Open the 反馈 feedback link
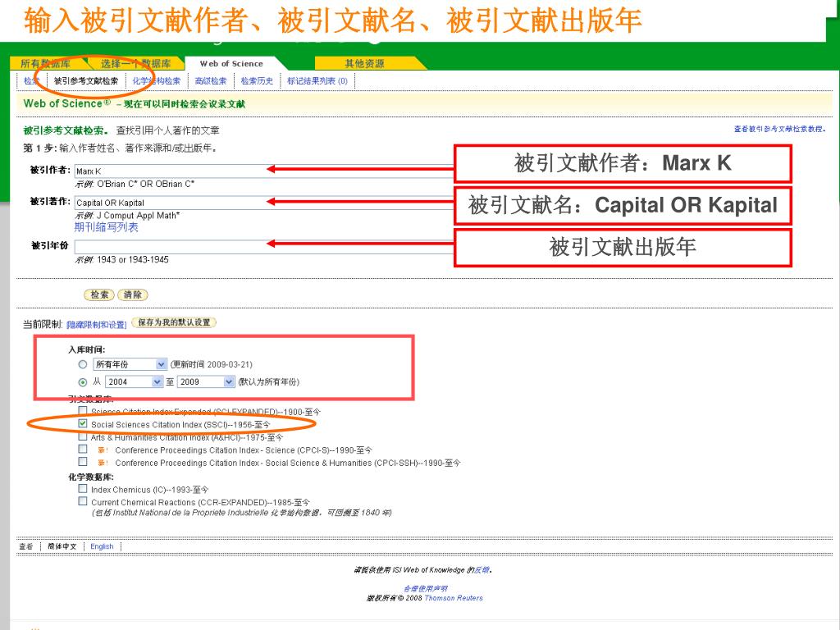 pos(482,570)
